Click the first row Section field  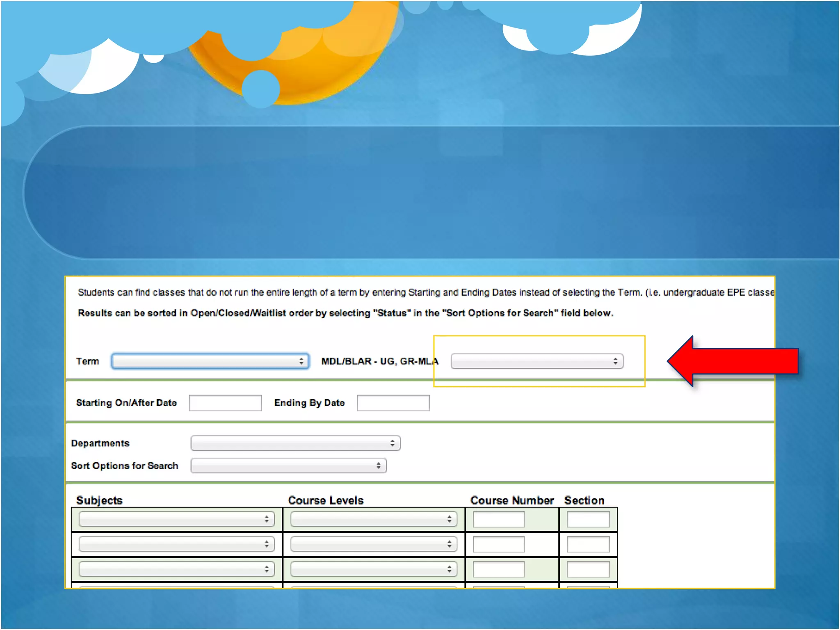coord(588,520)
